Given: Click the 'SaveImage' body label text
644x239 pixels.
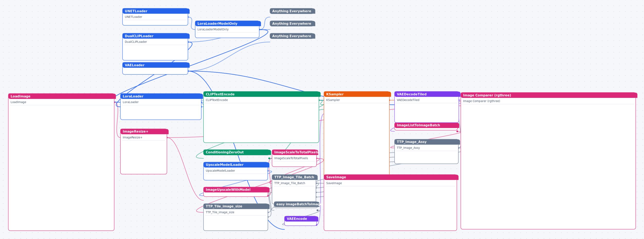Looking at the screenshot, I should point(334,183).
